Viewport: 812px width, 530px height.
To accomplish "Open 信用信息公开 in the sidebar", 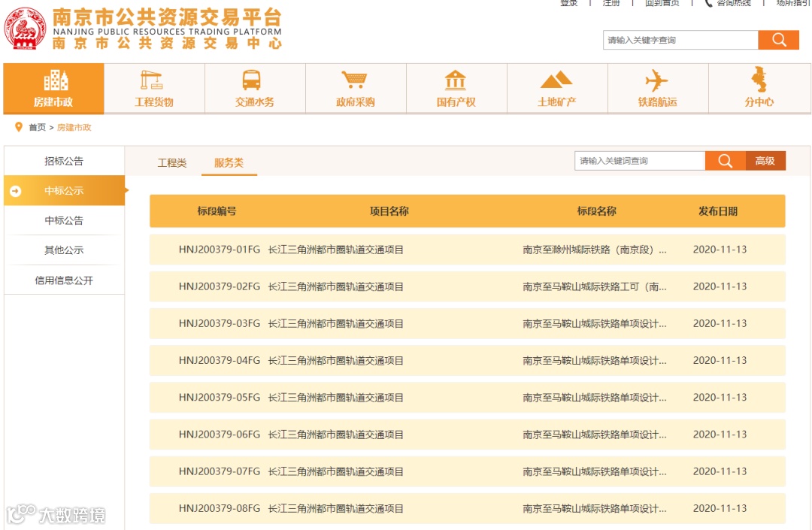I will 64,280.
